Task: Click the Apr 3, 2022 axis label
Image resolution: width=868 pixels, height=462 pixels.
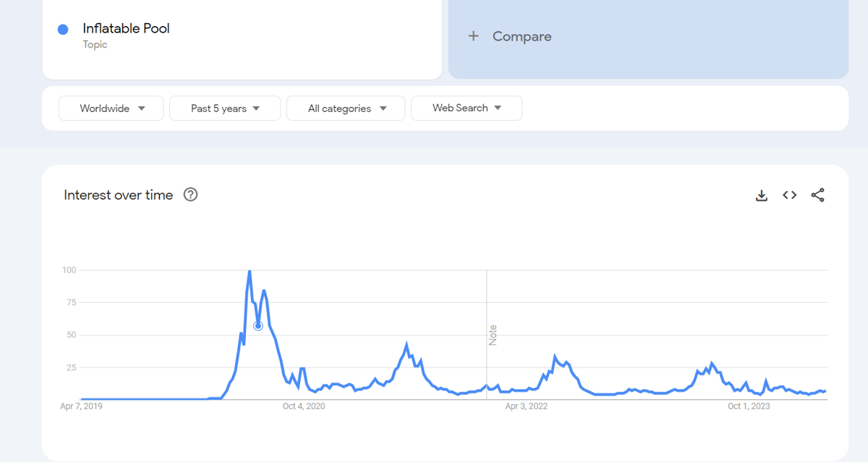Action: [x=527, y=406]
